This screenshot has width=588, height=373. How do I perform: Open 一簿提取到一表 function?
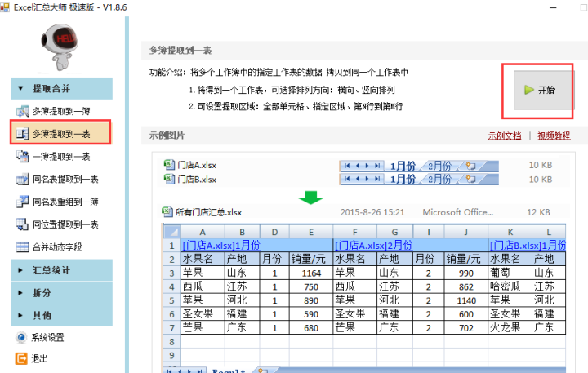[61, 157]
